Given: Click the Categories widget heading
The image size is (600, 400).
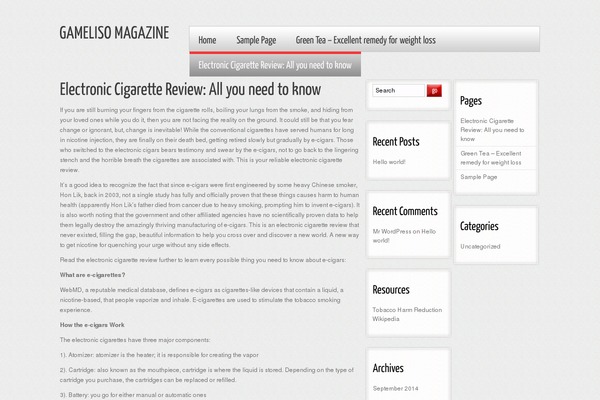Looking at the screenshot, I should (479, 227).
